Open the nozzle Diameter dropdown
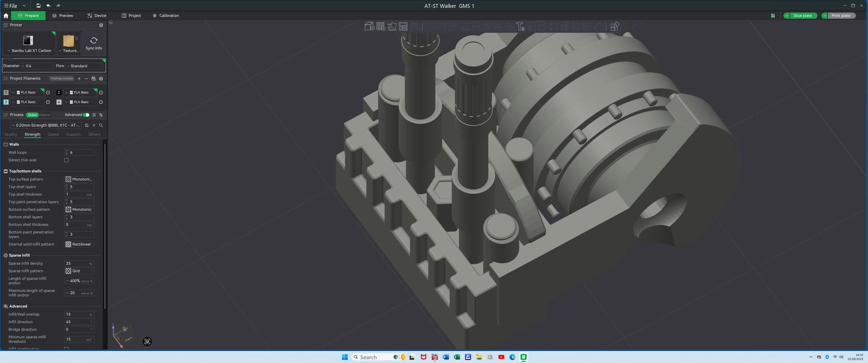Image resolution: width=868 pixels, height=363 pixels. click(x=37, y=66)
